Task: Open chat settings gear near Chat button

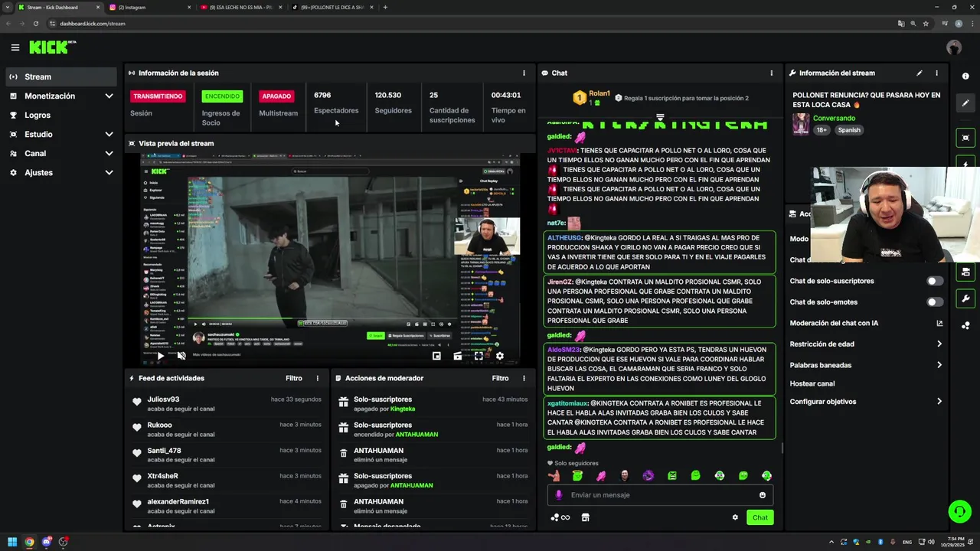Action: 735,517
